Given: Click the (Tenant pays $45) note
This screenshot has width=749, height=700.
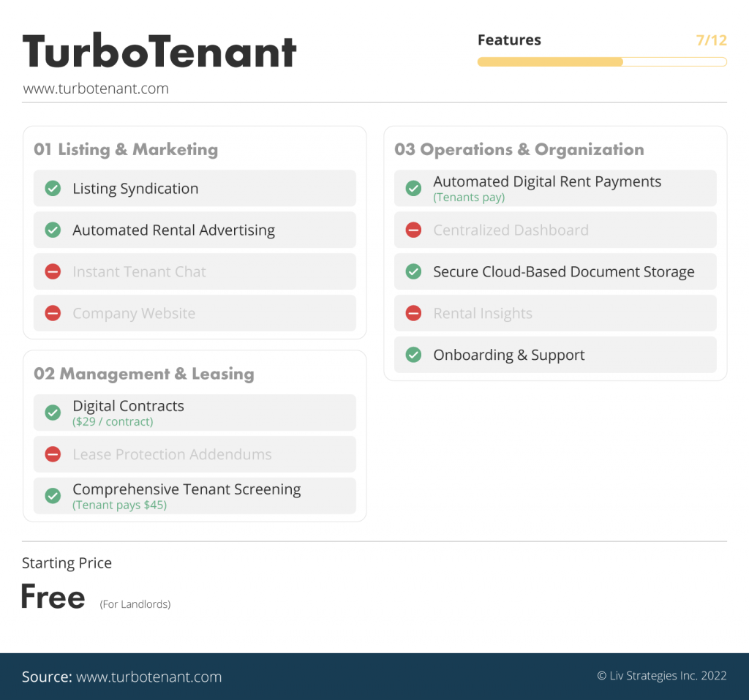Looking at the screenshot, I should tap(119, 505).
